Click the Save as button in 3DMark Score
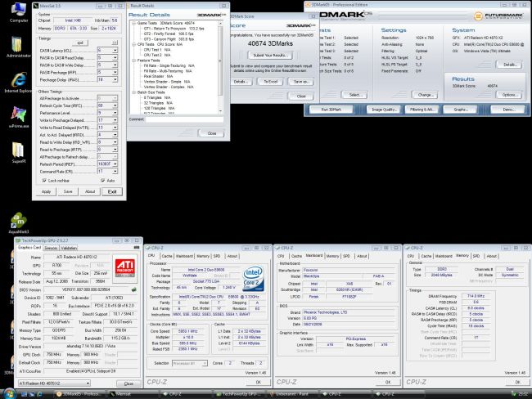532x399 pixels. [300, 82]
